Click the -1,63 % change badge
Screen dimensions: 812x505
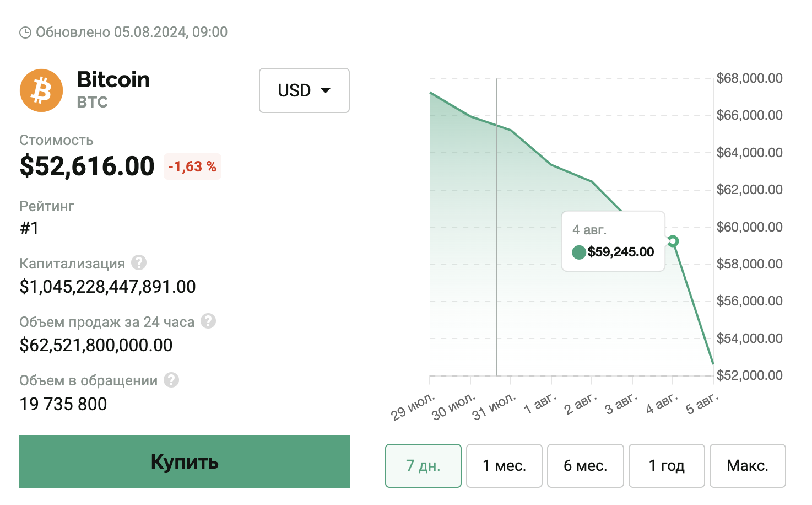pyautogui.click(x=192, y=166)
